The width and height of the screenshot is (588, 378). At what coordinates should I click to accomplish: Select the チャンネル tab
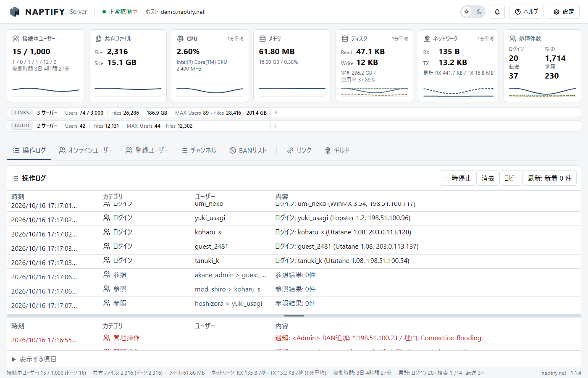pos(199,150)
